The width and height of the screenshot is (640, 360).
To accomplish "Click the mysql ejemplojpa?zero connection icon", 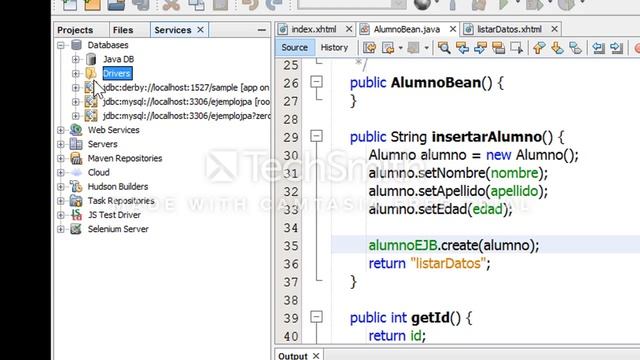I will click(91, 116).
